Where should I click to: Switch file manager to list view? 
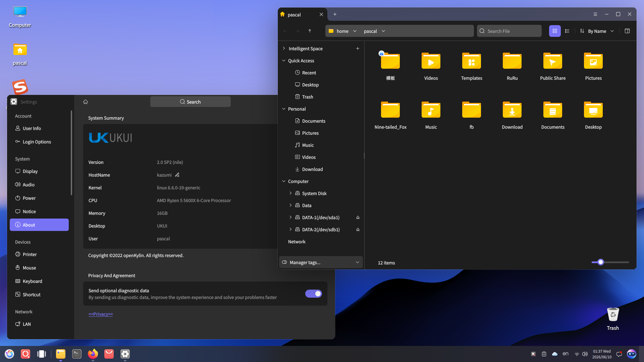point(567,31)
